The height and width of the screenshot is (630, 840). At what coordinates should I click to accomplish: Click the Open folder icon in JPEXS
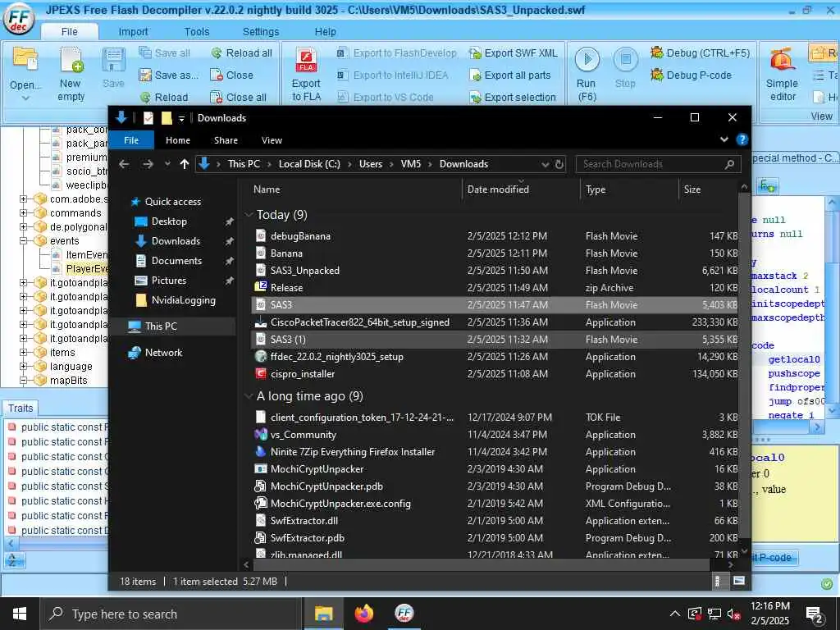[25, 61]
